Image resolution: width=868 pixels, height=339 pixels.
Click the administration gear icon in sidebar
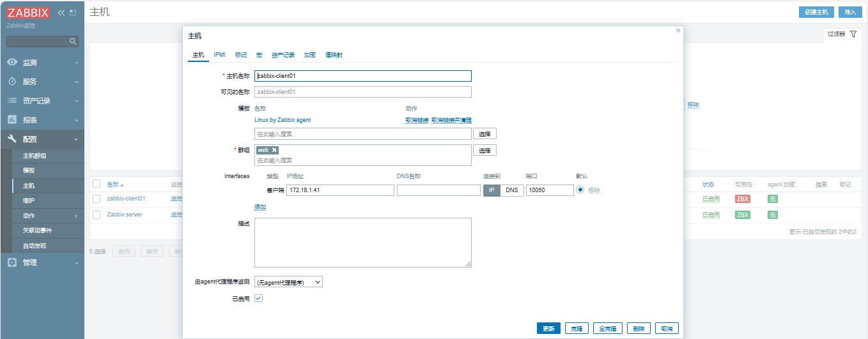[12, 262]
